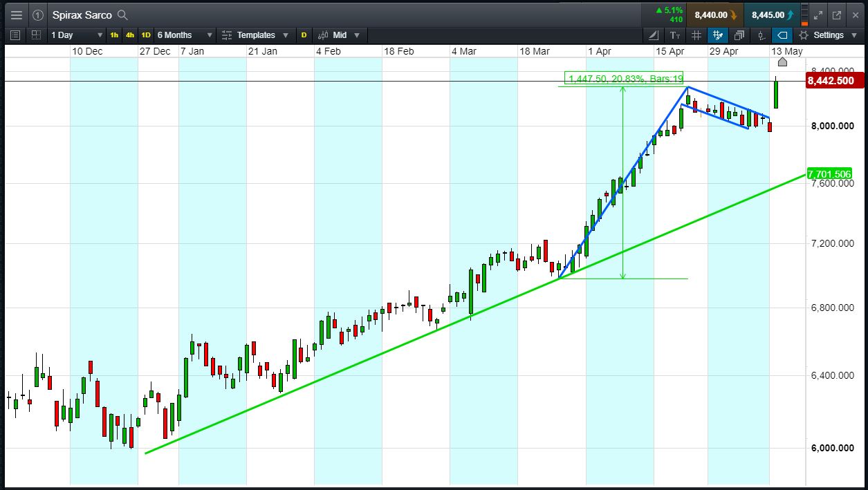The width and height of the screenshot is (868, 490).
Task: Click the 4 Mar date label
Action: (x=464, y=51)
